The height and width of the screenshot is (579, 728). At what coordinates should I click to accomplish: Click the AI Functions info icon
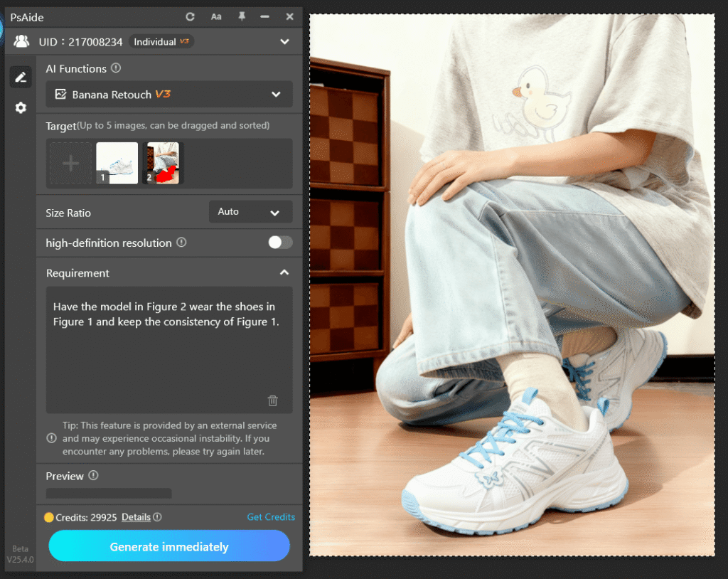tap(117, 68)
